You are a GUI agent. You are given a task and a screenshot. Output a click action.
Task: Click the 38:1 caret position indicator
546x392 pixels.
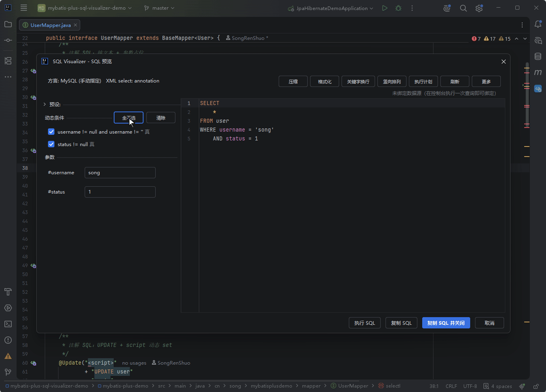click(434, 386)
